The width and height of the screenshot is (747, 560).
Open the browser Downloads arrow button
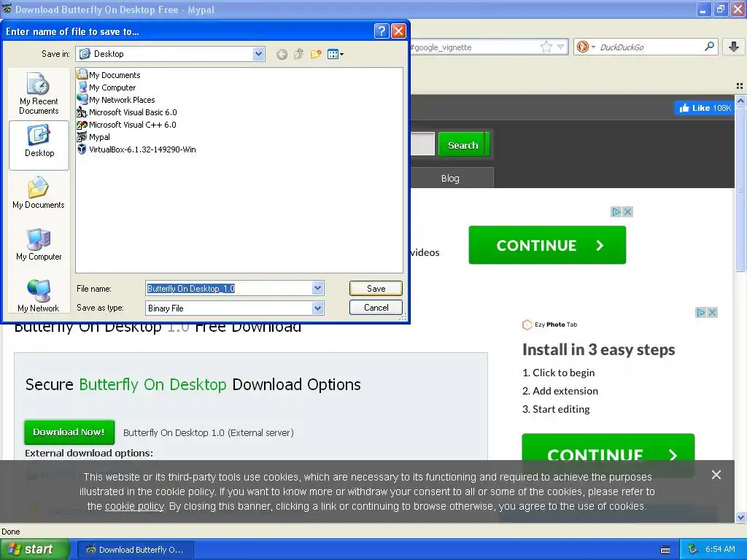pos(734,47)
